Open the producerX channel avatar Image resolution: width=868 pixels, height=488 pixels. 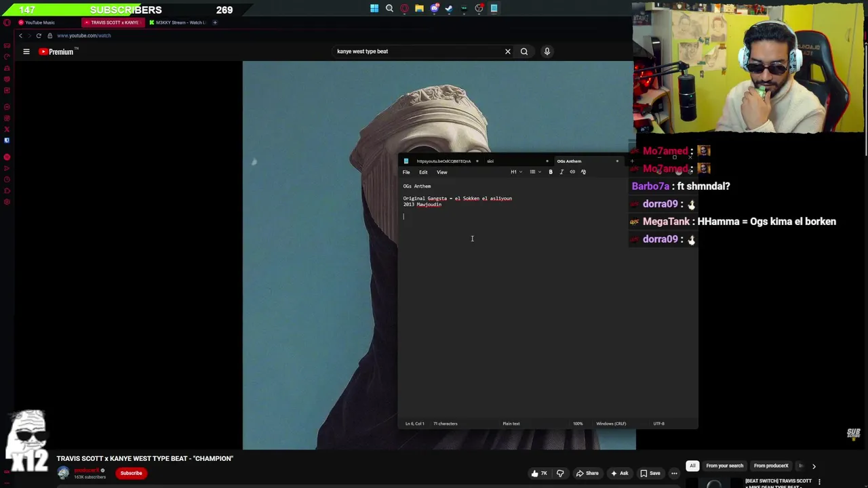point(63,473)
